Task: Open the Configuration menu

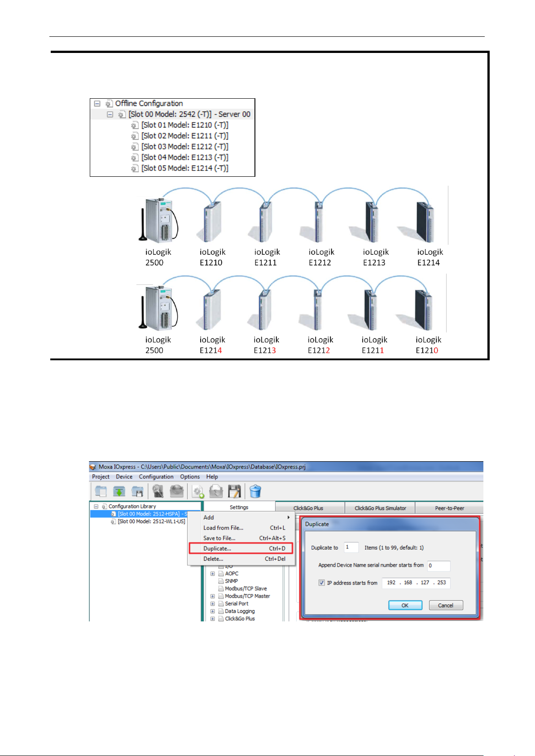Action: point(156,476)
